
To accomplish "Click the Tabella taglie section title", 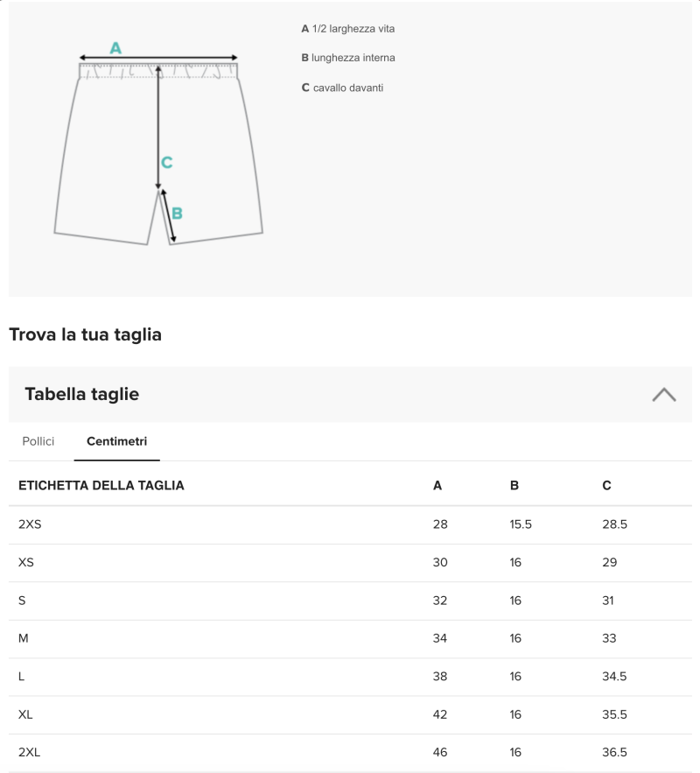I will pyautogui.click(x=82, y=394).
